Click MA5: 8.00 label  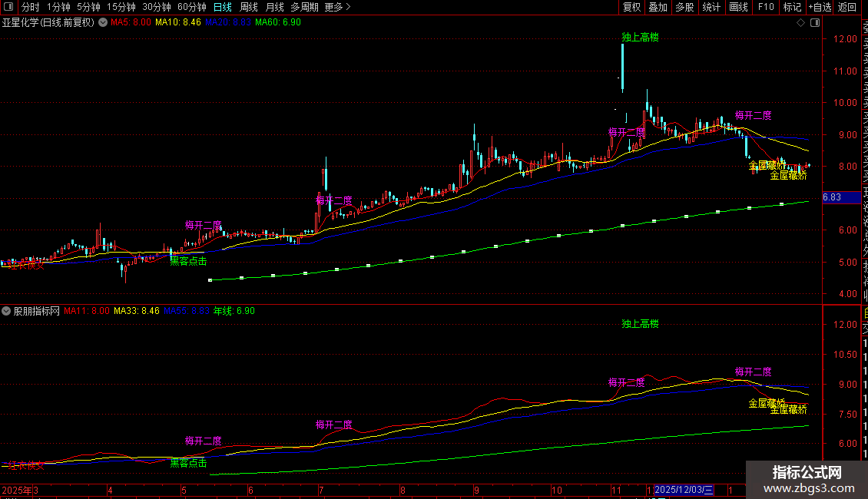[x=131, y=23]
